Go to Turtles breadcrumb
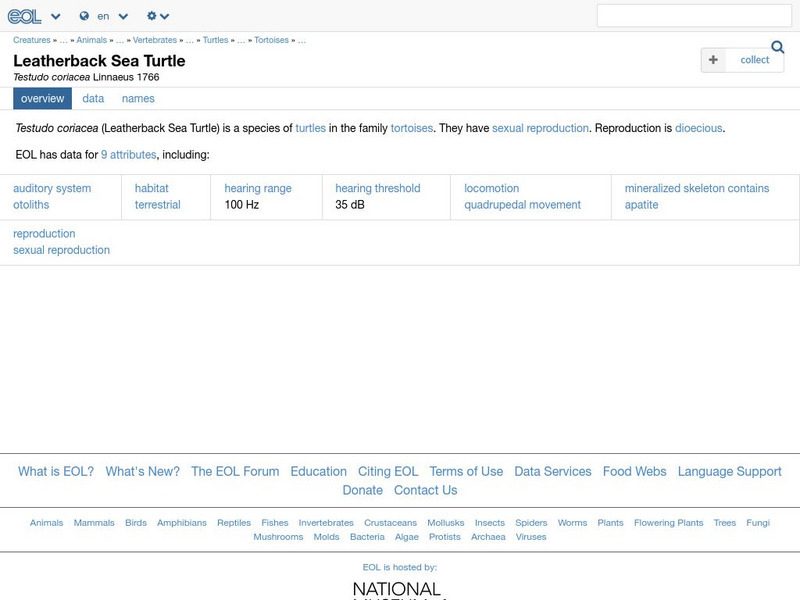Image resolution: width=800 pixels, height=600 pixels. pyautogui.click(x=215, y=40)
